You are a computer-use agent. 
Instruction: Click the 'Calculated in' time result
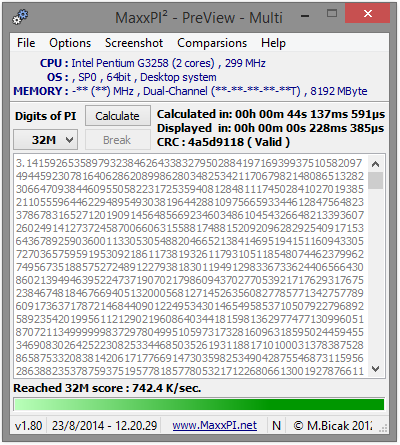[x=271, y=114]
